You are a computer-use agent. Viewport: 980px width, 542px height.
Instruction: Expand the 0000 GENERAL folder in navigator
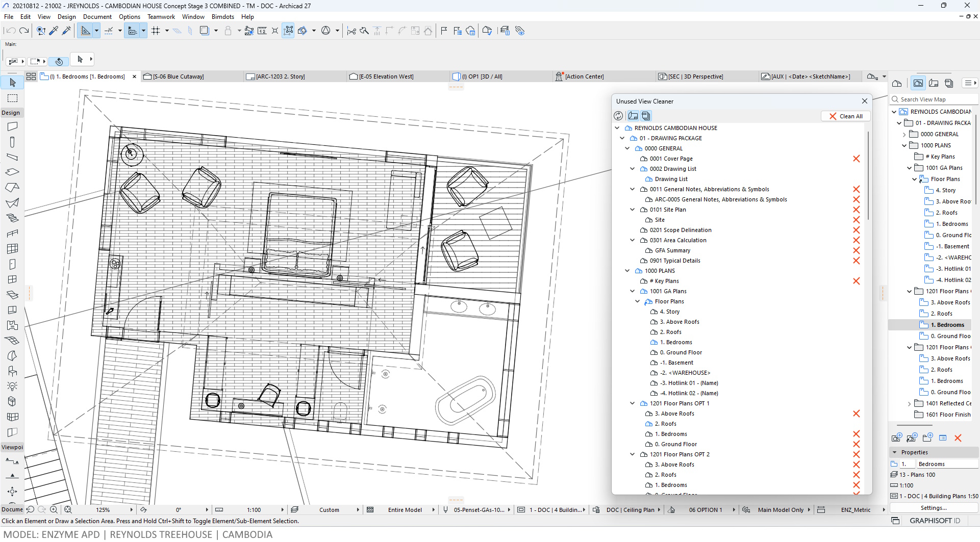click(904, 135)
